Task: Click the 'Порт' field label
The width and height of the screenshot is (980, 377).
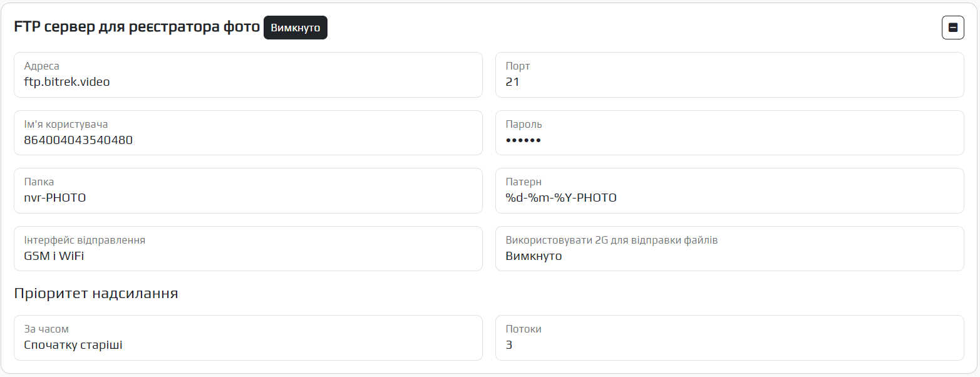Action: point(517,66)
